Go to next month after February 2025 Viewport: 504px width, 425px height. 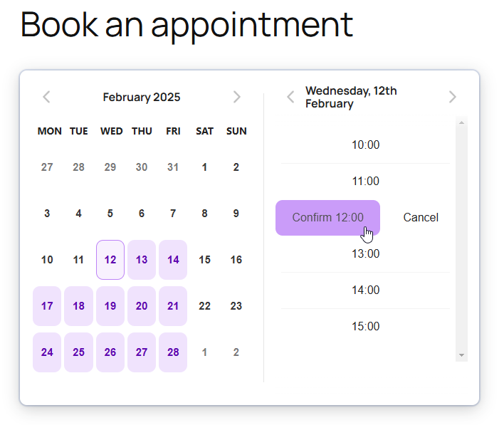[236, 97]
